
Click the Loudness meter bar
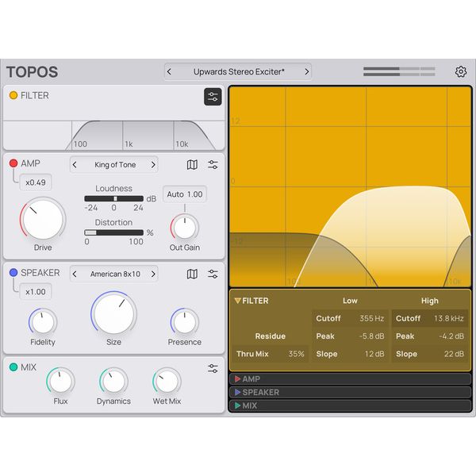tap(113, 198)
